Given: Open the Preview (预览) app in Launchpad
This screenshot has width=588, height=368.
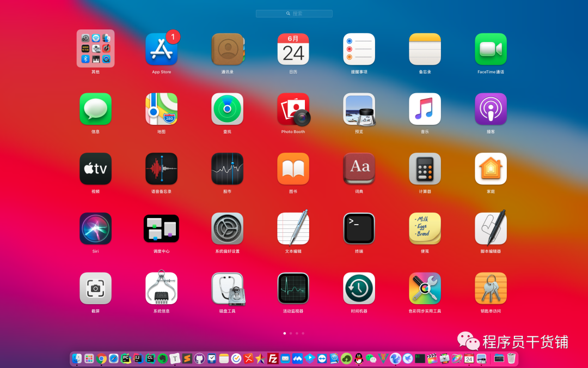Looking at the screenshot, I should (x=359, y=109).
